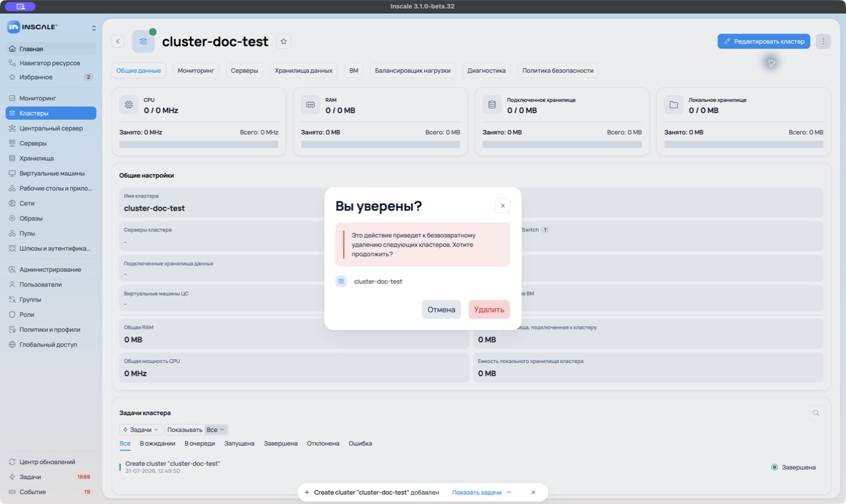This screenshot has width=846, height=504.
Task: Open Глобальный доступ in sidebar
Action: point(51,345)
